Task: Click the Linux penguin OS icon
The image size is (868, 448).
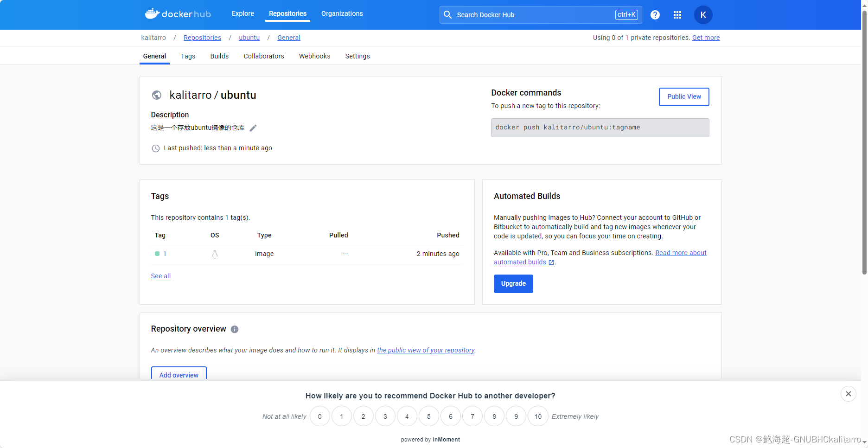Action: tap(215, 254)
